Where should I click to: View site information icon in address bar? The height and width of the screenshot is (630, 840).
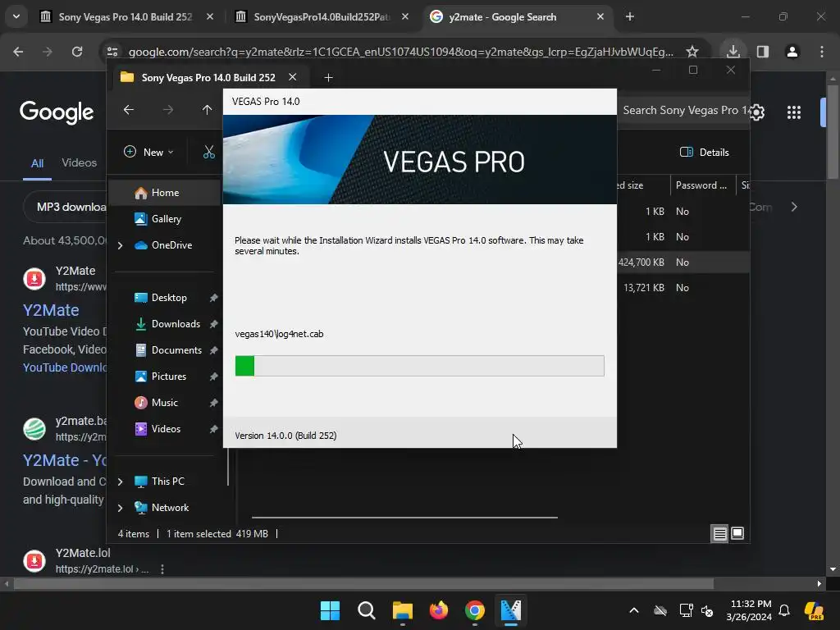112,52
